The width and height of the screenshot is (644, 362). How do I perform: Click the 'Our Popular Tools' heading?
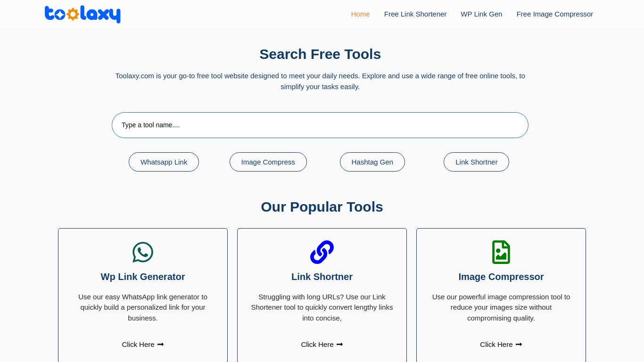pos(322,207)
